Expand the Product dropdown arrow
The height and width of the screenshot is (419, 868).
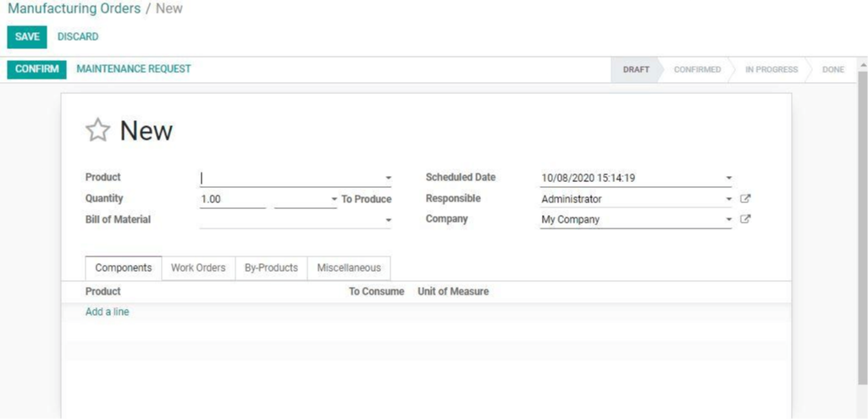[x=388, y=179]
